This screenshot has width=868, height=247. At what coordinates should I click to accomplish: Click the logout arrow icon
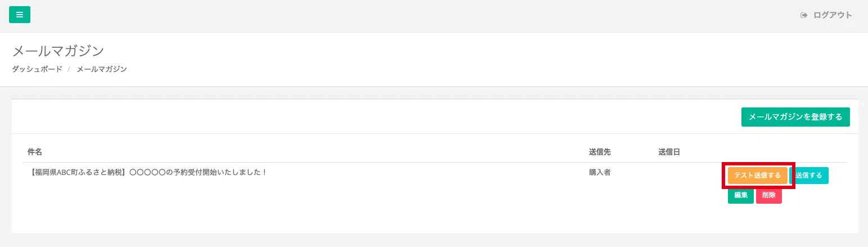(x=804, y=15)
